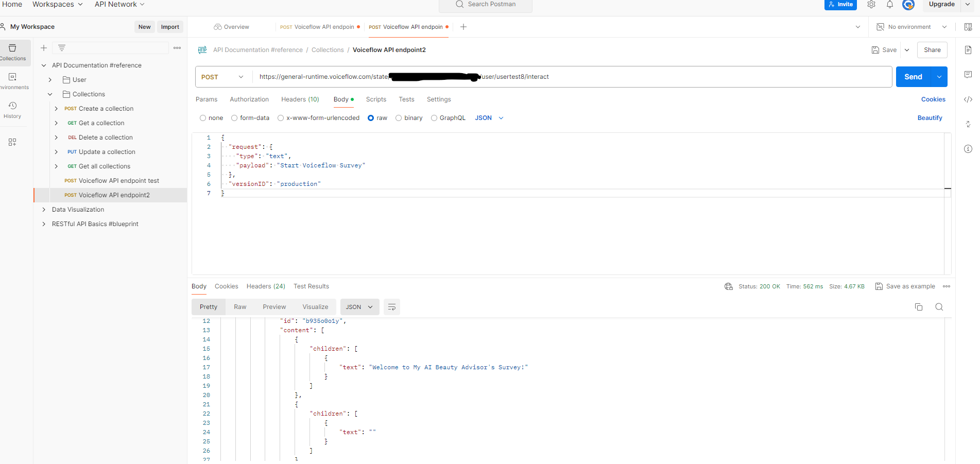Open environment quick look icon
This screenshot has height=464, width=980.
point(968,27)
